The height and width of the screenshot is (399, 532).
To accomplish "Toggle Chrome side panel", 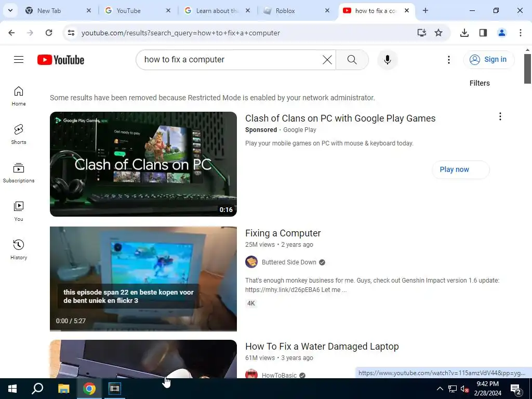I will pyautogui.click(x=483, y=33).
